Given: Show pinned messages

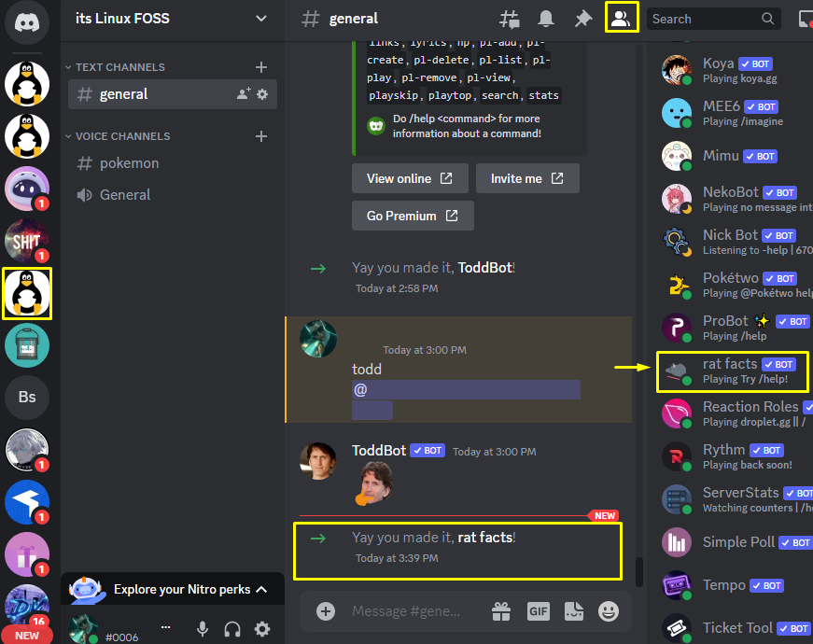Looking at the screenshot, I should click(582, 20).
